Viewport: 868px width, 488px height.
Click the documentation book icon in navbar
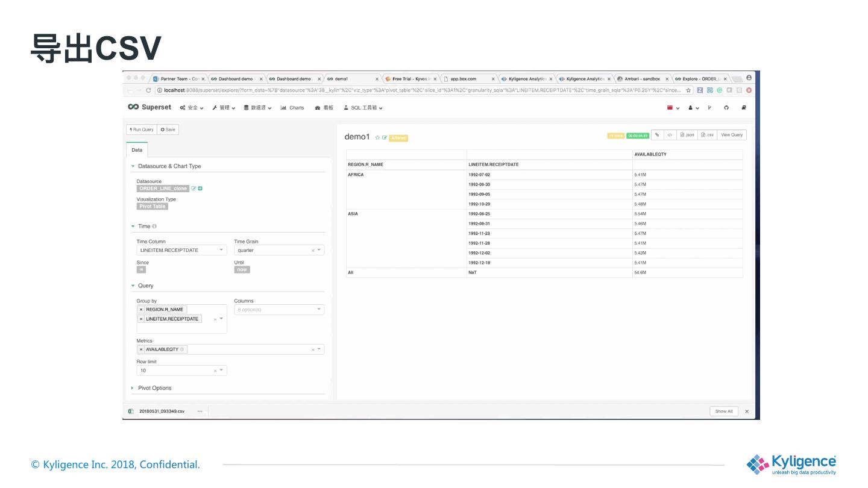(743, 108)
